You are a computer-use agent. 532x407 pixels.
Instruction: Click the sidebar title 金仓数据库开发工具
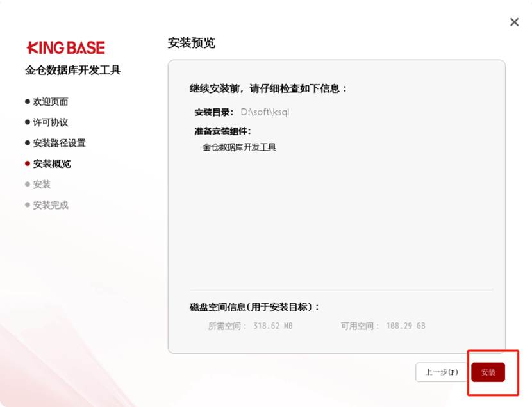tap(73, 70)
